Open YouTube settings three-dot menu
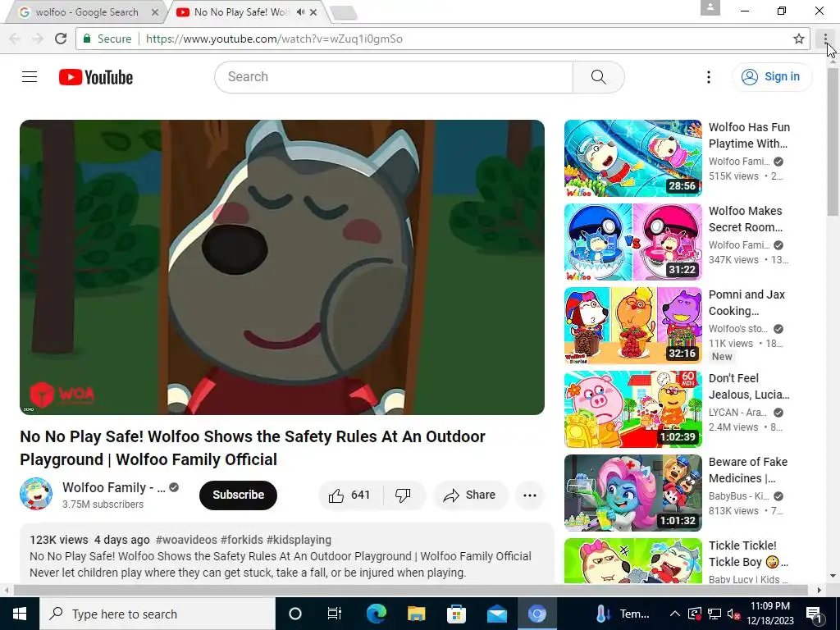Screen dimensions: 840x630 pyautogui.click(x=708, y=77)
